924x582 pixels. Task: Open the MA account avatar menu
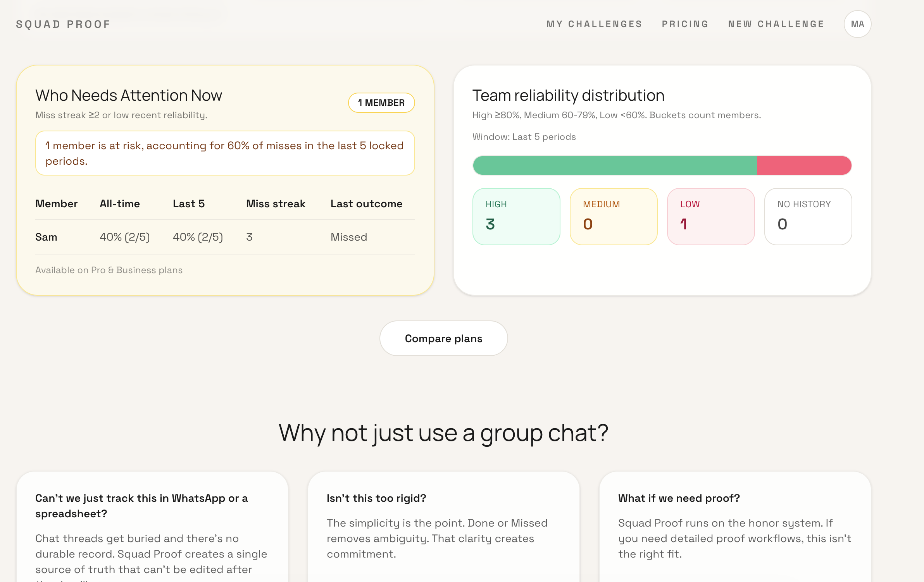coord(857,24)
